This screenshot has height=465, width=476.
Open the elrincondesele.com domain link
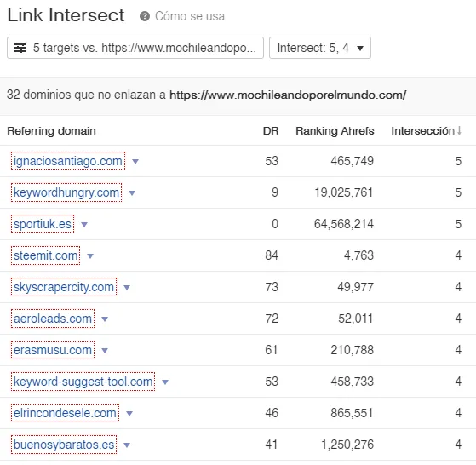click(65, 413)
